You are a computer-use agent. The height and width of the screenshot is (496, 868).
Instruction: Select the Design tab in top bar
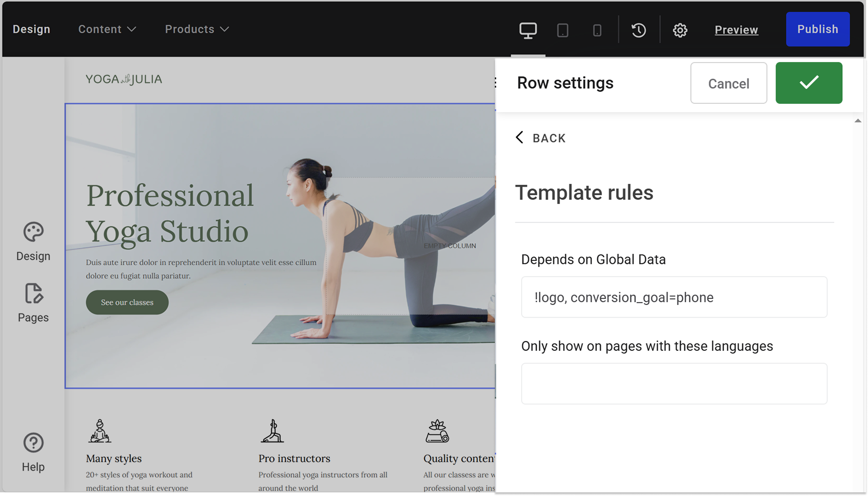(x=31, y=29)
